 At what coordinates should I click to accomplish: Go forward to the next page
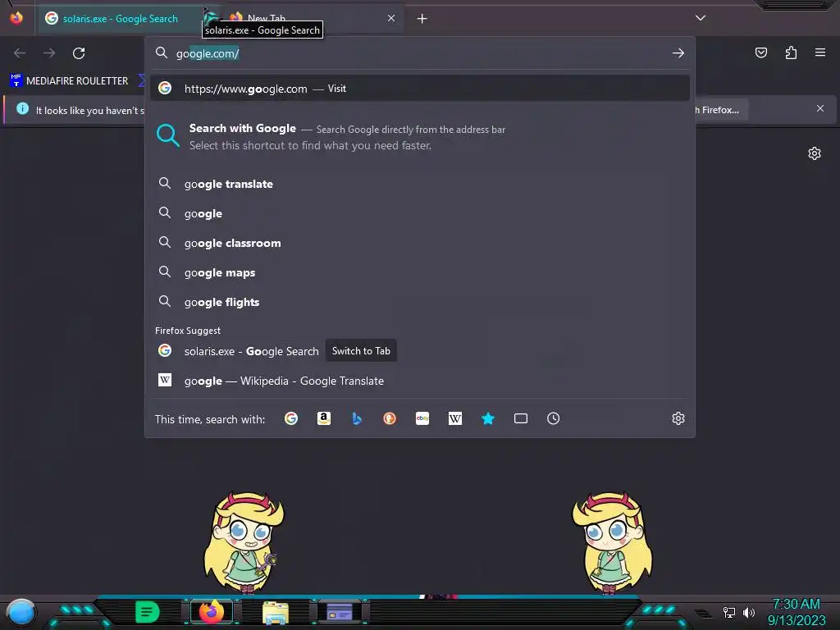pyautogui.click(x=49, y=53)
